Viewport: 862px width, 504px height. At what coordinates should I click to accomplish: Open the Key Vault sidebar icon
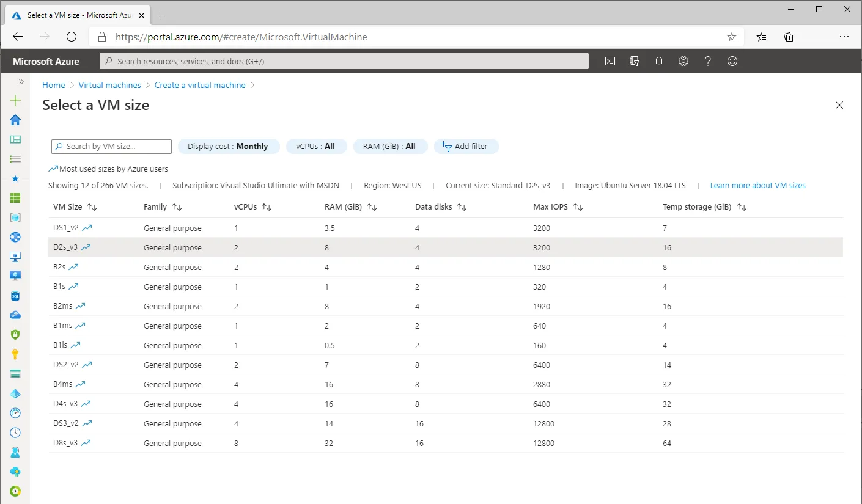(15, 354)
